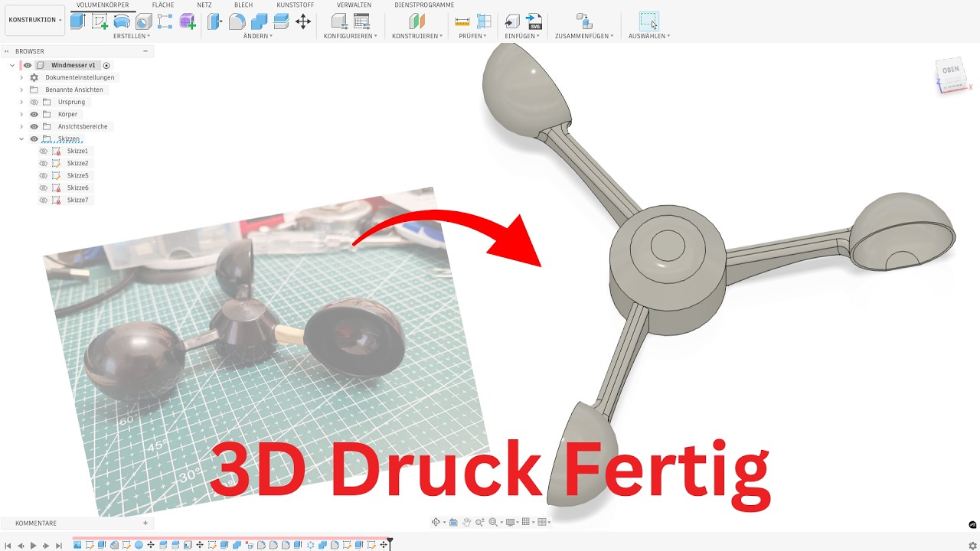
Task: Open the Prüfen menu label
Action: point(472,36)
